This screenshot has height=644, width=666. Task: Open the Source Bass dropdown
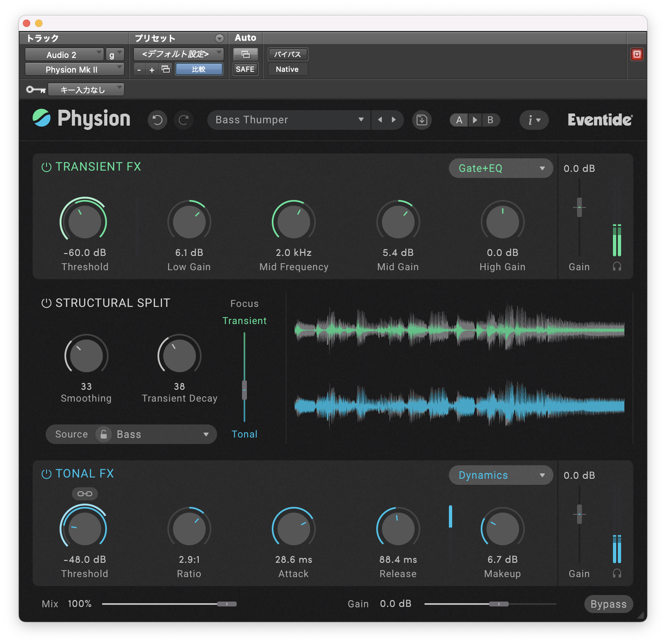(131, 434)
